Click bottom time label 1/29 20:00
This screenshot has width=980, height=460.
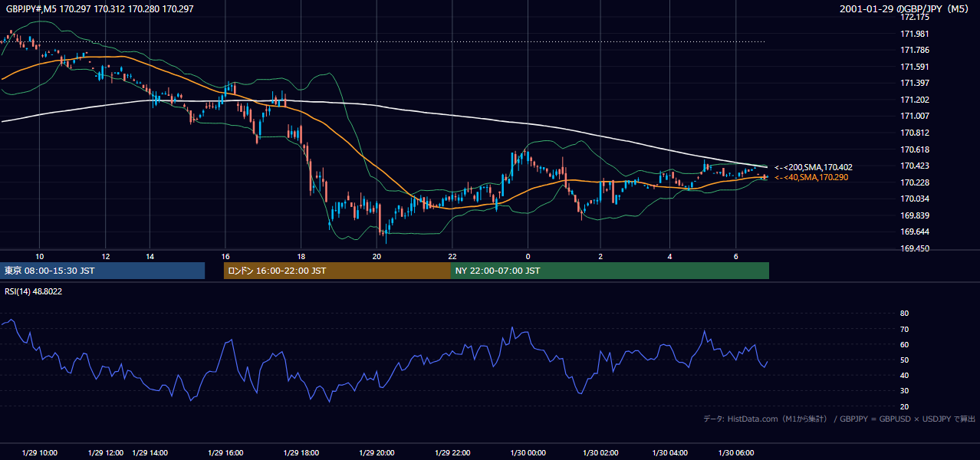click(x=377, y=453)
